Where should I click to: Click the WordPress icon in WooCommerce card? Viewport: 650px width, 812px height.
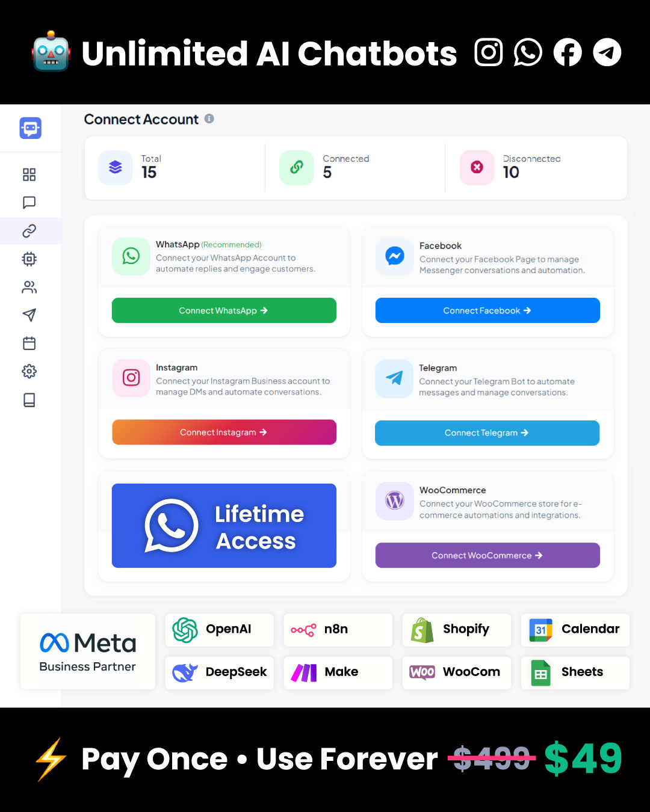click(395, 500)
